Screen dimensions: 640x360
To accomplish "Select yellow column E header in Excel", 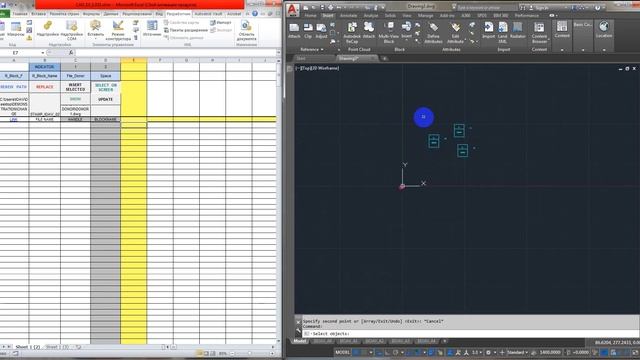I will [x=133, y=60].
